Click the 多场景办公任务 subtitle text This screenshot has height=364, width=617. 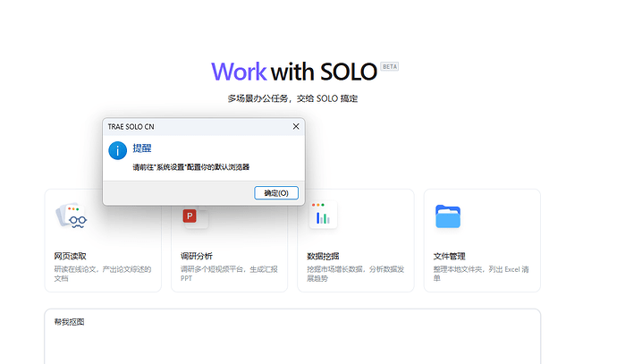tap(292, 98)
